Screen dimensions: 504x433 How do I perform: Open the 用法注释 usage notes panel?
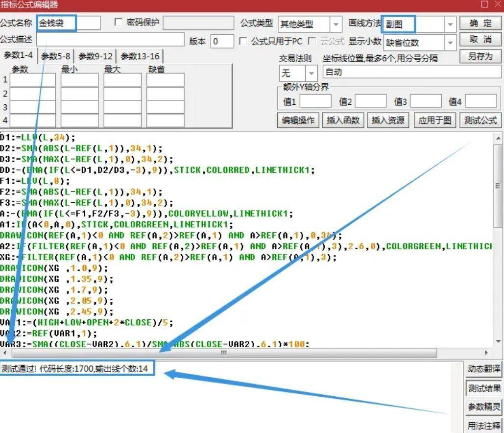pyautogui.click(x=484, y=426)
